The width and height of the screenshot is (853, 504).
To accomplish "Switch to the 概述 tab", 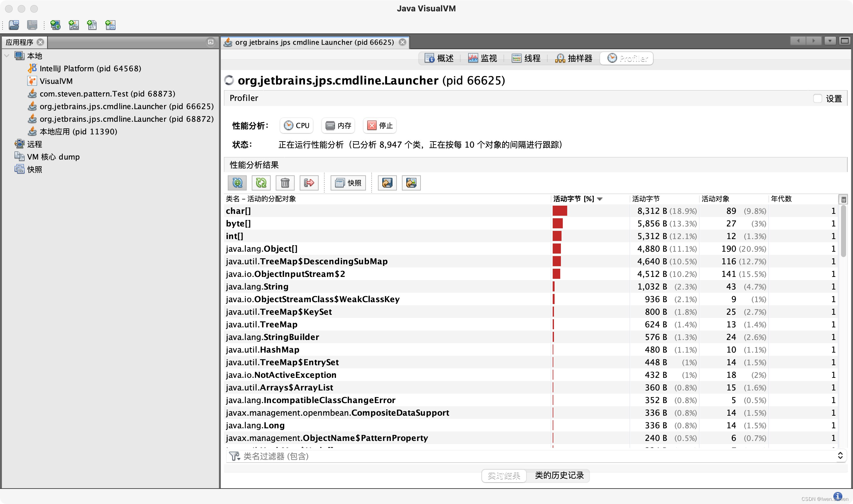I will click(x=439, y=58).
